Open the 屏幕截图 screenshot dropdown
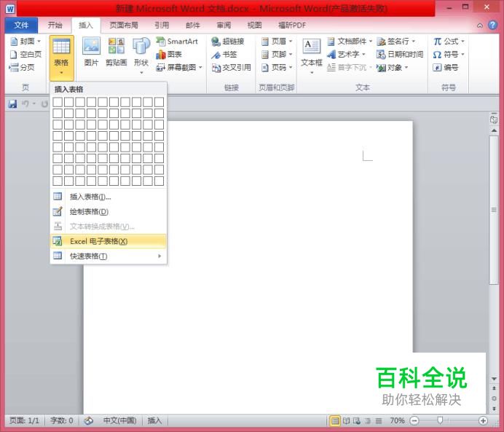This screenshot has height=432, width=504. pos(179,68)
